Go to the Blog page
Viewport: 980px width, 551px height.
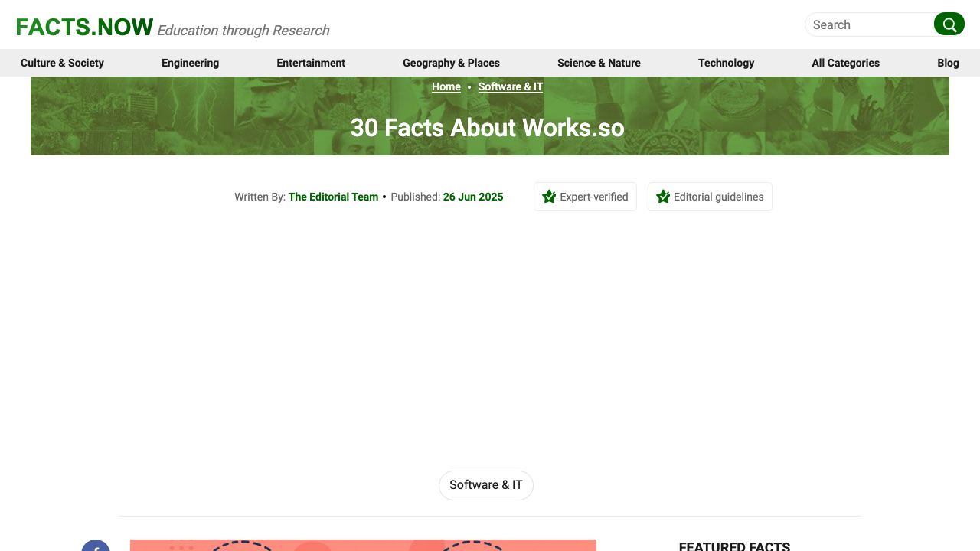[x=948, y=63]
